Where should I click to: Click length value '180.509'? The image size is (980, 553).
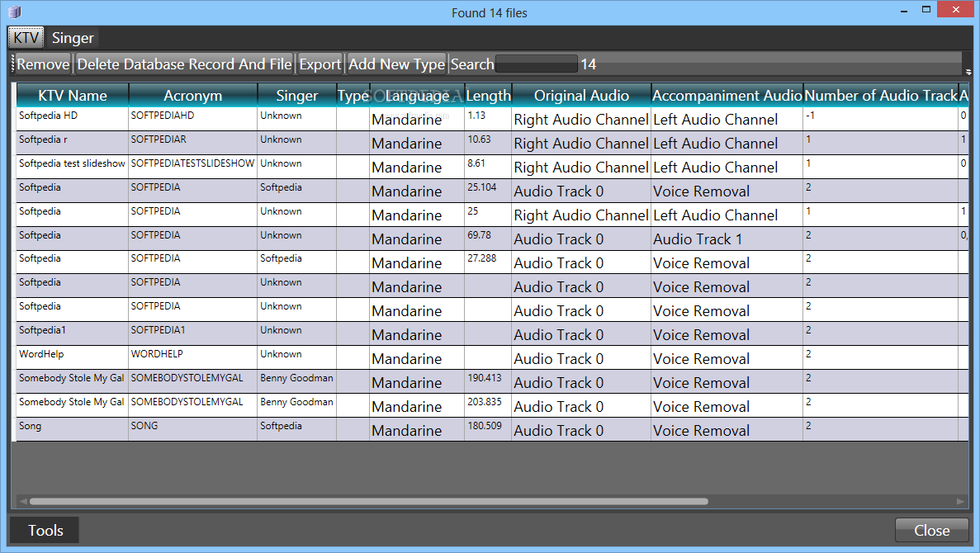(485, 426)
